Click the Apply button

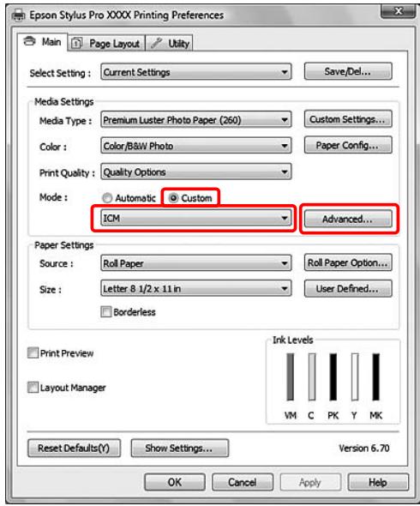tap(310, 483)
